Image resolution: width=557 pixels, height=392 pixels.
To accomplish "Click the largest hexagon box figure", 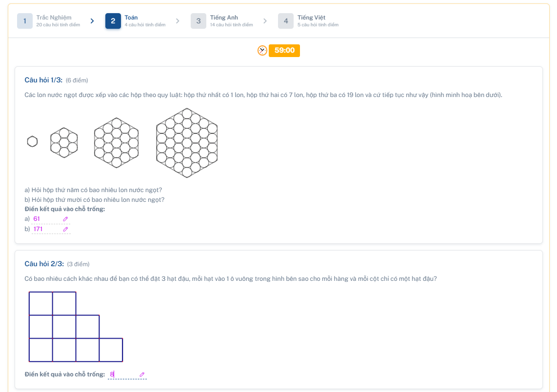I will [187, 142].
